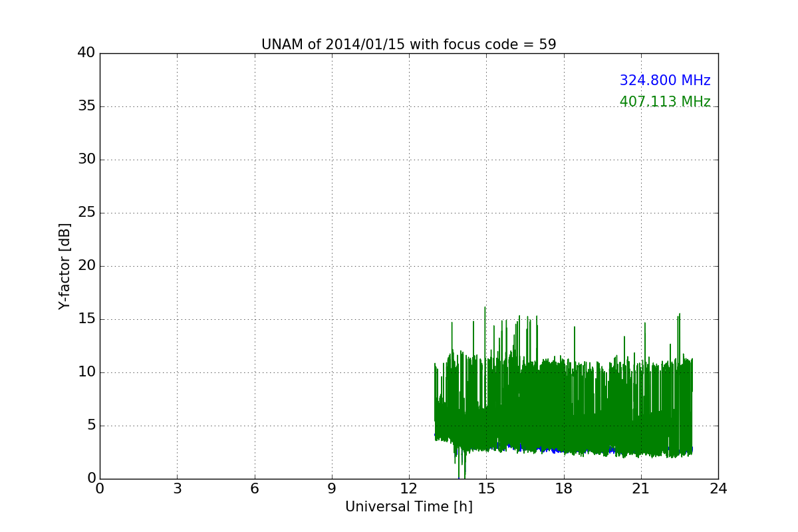798x532 pixels.
Task: Click the y-axis tick label 25
Action: point(86,213)
